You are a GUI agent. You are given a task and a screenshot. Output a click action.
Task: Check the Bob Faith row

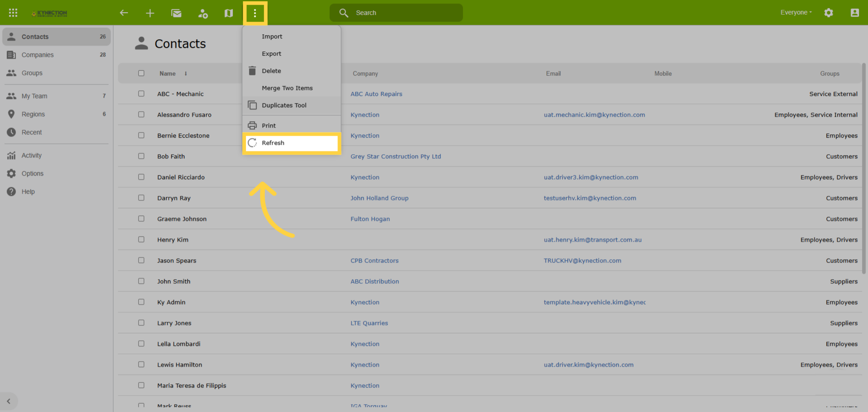point(141,156)
